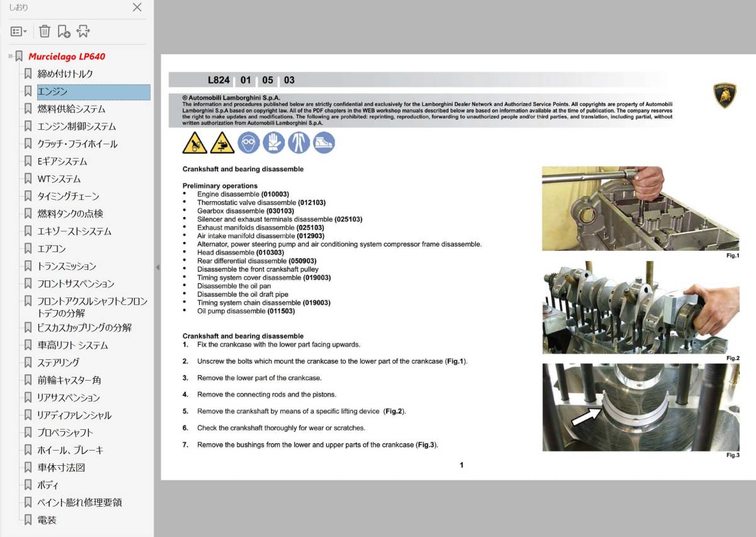Click the bookmark icon beside 締め付けトルク

point(28,74)
